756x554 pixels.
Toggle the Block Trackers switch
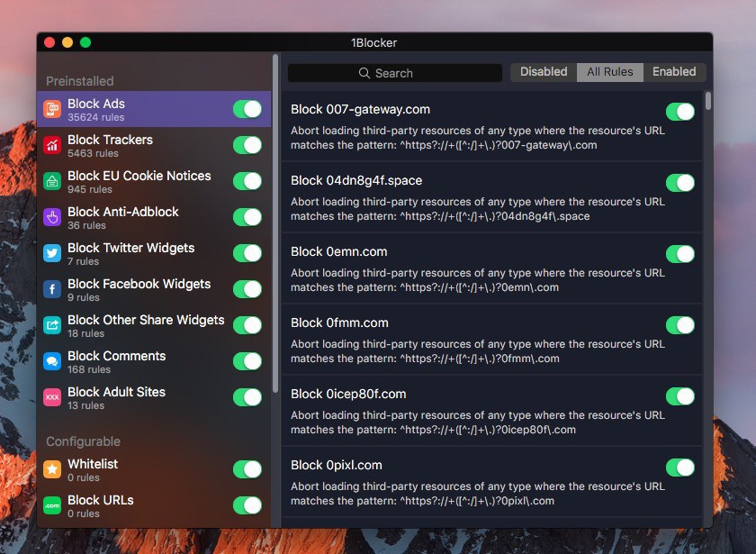click(247, 145)
